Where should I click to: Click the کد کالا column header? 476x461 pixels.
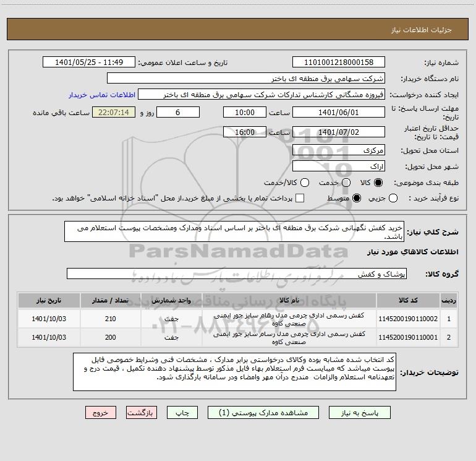[x=408, y=300]
